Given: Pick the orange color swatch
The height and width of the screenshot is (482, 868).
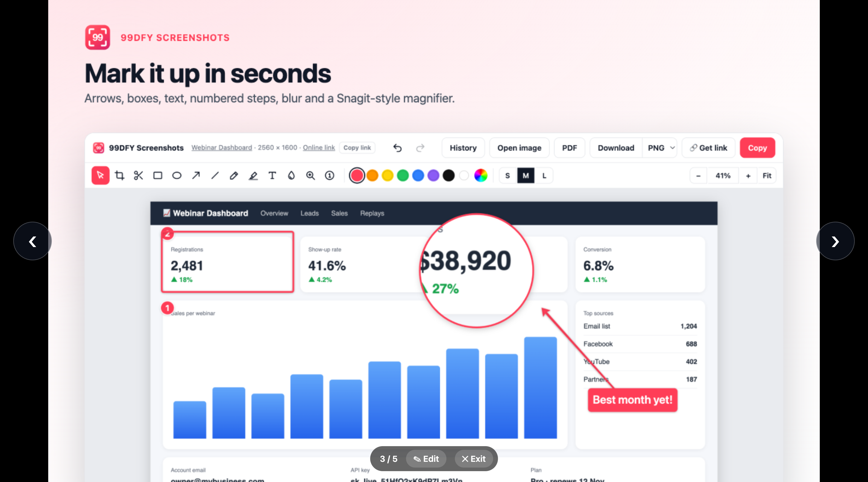Looking at the screenshot, I should point(372,176).
